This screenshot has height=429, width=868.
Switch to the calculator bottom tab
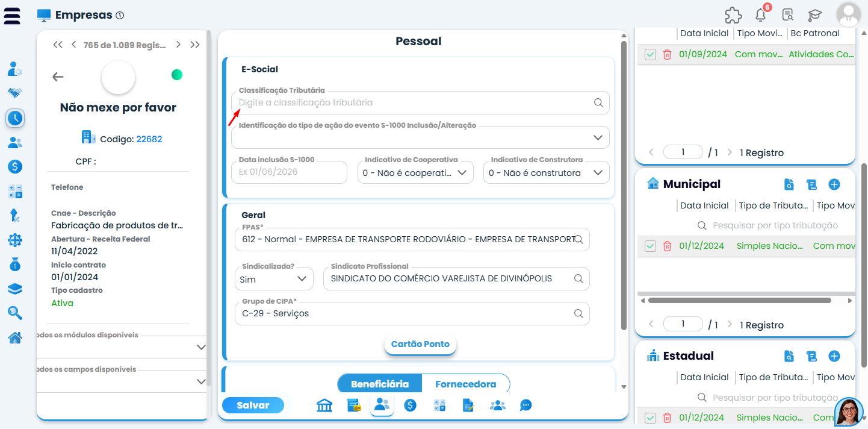point(439,406)
